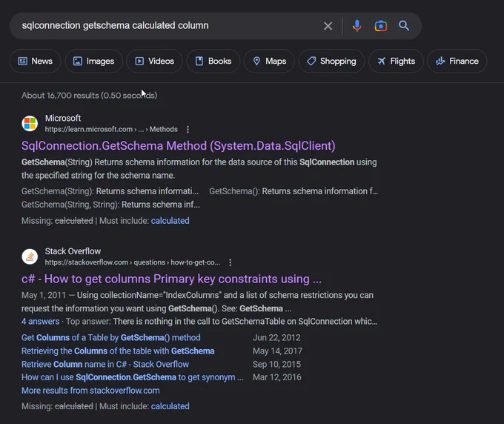Open the '4 answers' link
Screen dimensions: 504x424
point(41,322)
